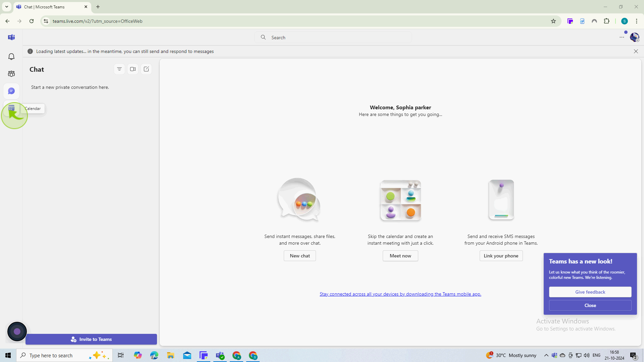Start a video meeting from Chat header

tap(133, 69)
